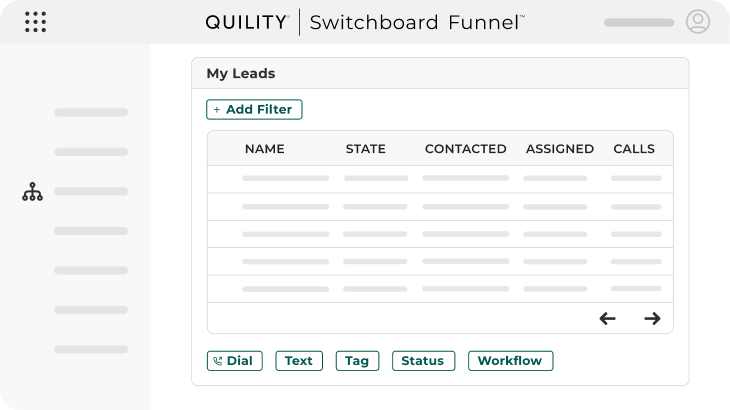Image resolution: width=730 pixels, height=410 pixels.
Task: Select the hierarchy tree icon in sidebar
Action: pyautogui.click(x=33, y=192)
